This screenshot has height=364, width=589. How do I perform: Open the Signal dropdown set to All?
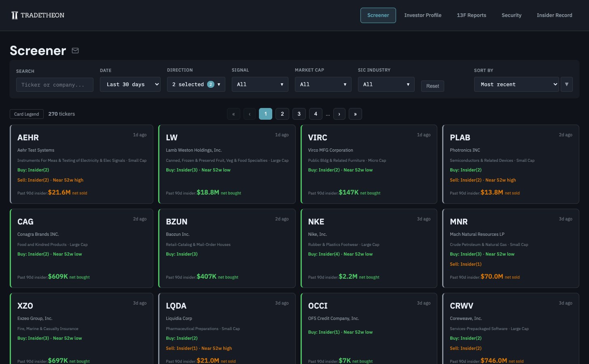tap(260, 84)
